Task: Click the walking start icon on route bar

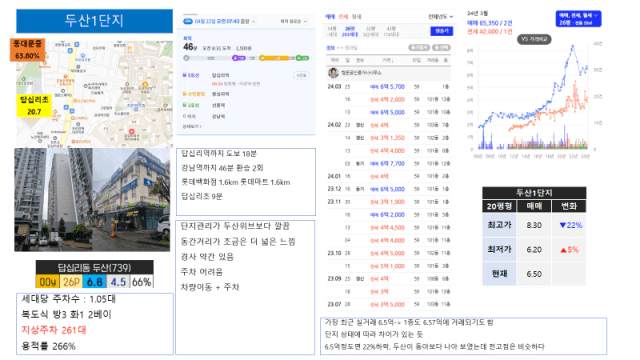Action: pyautogui.click(x=187, y=58)
